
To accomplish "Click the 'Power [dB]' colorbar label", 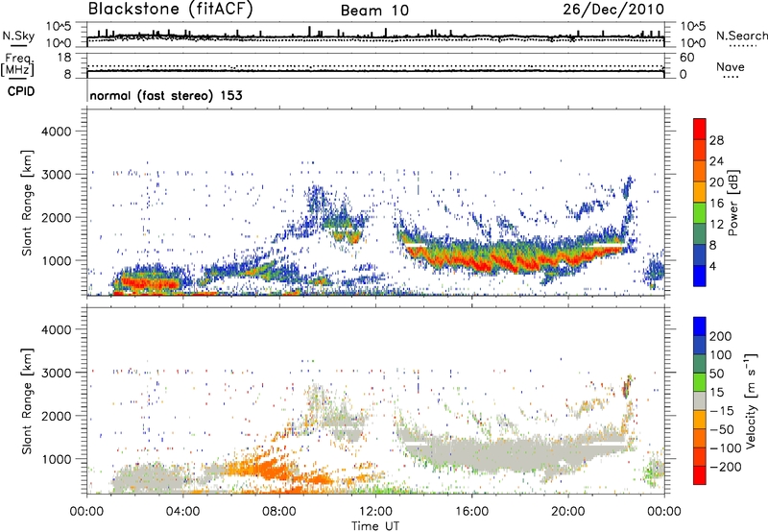I will 732,203.
